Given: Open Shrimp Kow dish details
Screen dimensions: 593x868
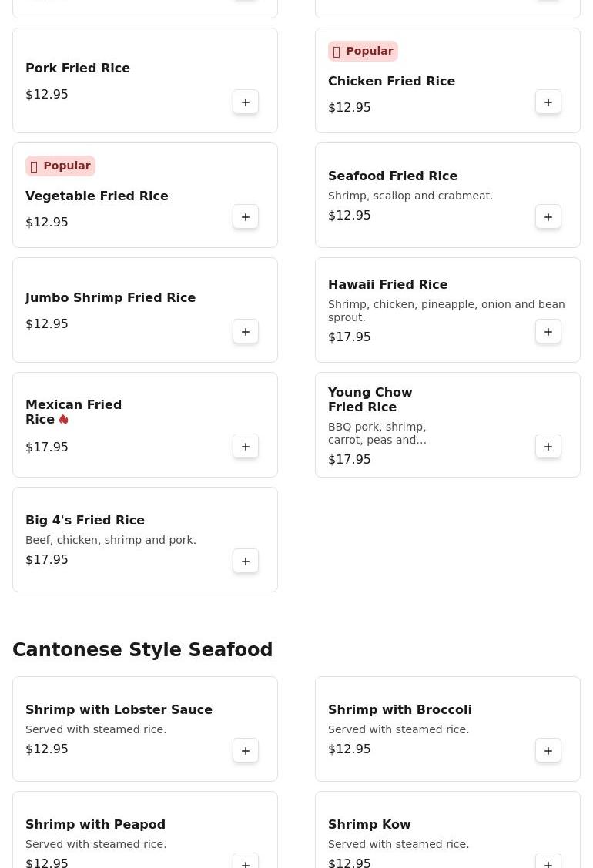Looking at the screenshot, I should [370, 825].
